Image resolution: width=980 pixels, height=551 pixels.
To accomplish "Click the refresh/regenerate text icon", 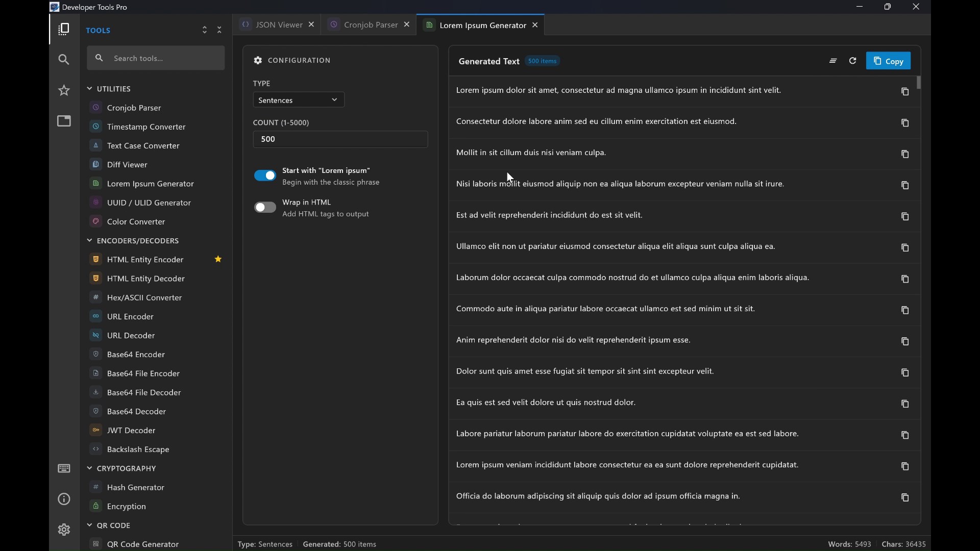I will click(853, 61).
